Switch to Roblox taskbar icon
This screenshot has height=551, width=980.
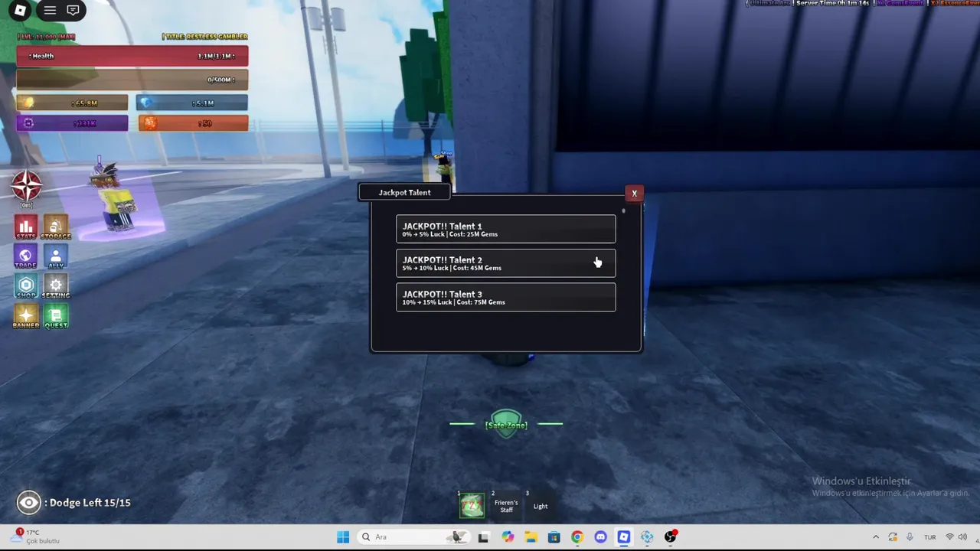click(624, 537)
